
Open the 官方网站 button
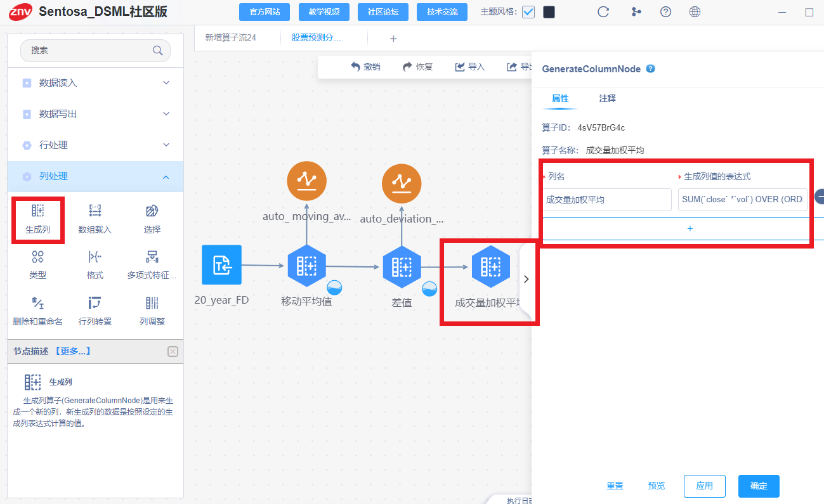coord(265,12)
